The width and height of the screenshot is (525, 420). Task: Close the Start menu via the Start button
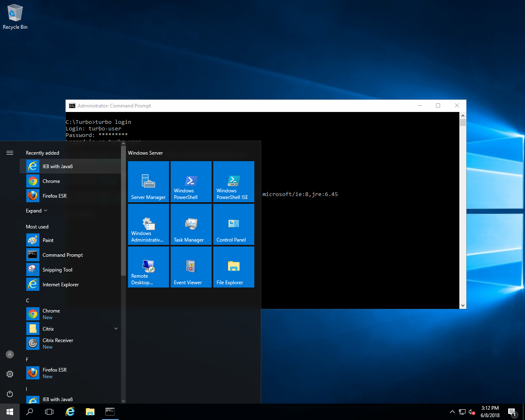pyautogui.click(x=9, y=411)
